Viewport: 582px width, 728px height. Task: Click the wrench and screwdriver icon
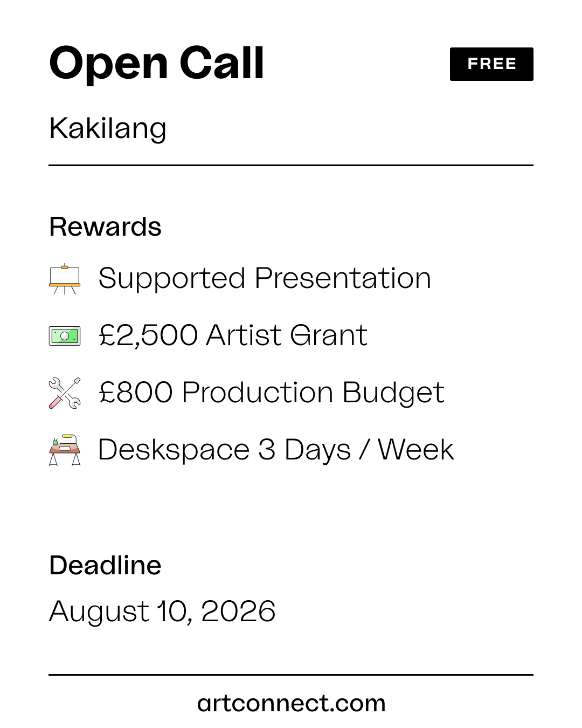(65, 393)
